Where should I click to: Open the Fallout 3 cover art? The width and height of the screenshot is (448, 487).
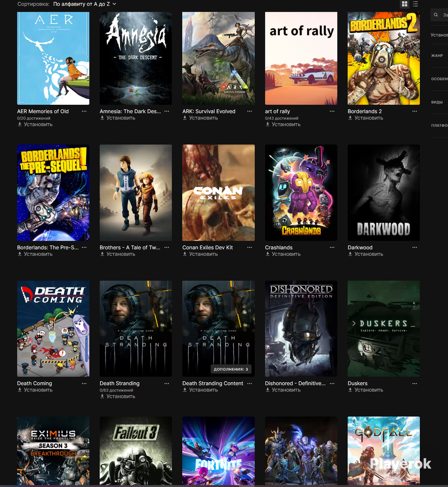tap(136, 451)
